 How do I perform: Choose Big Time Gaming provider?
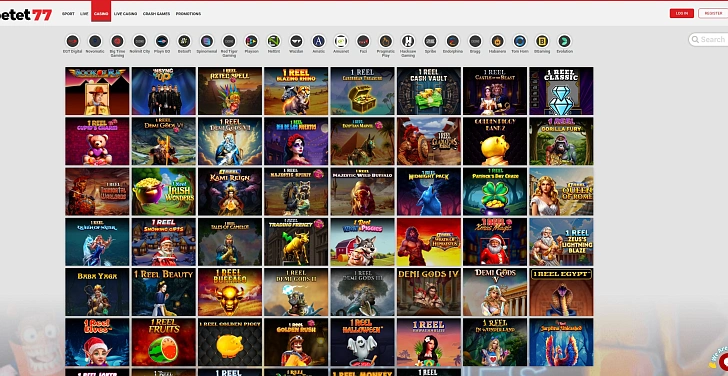click(x=117, y=41)
